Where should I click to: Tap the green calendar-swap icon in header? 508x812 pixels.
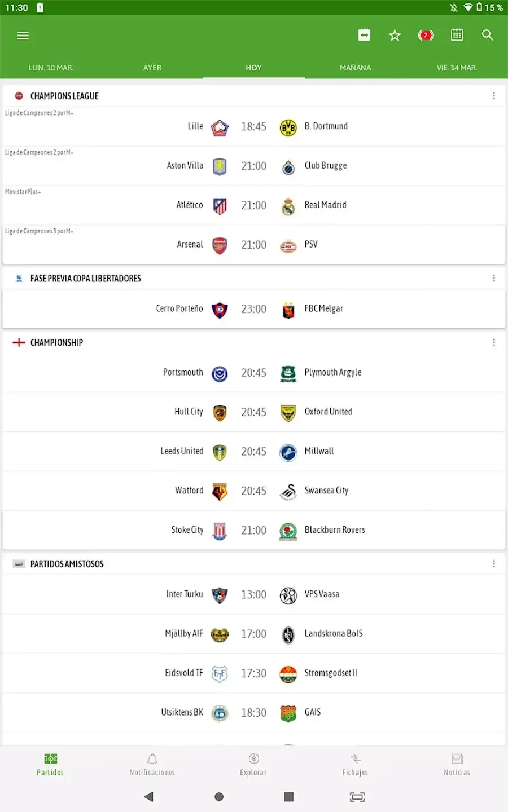364,35
